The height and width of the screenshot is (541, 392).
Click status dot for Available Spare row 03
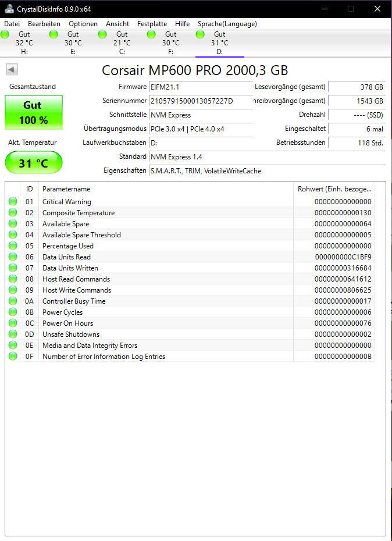13,223
